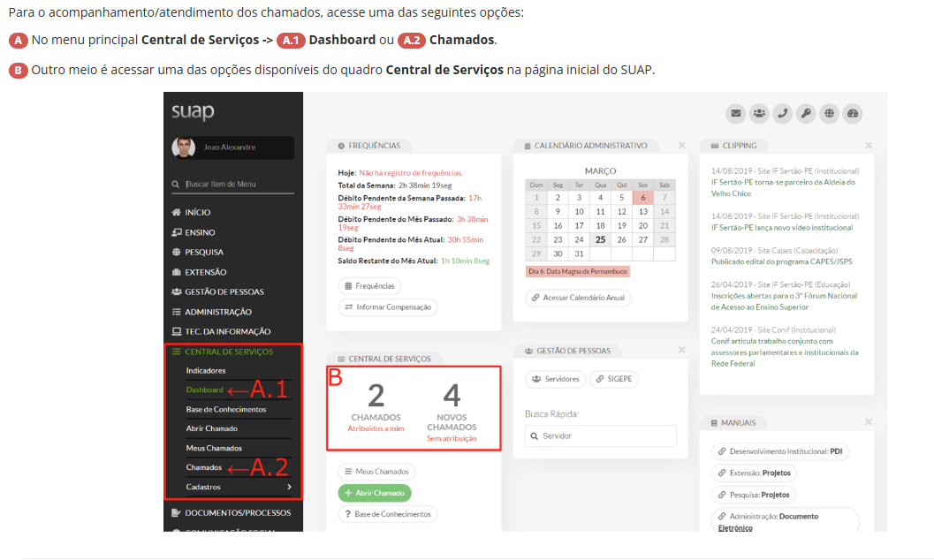The image size is (934, 560).
Task: Close the Clipping panel
Action: point(868,146)
